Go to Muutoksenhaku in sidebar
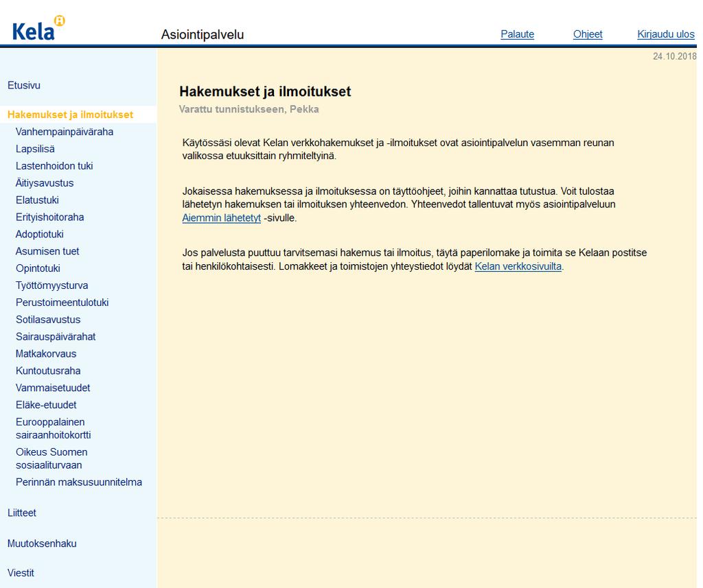Image resolution: width=703 pixels, height=588 pixels. pyautogui.click(x=42, y=543)
